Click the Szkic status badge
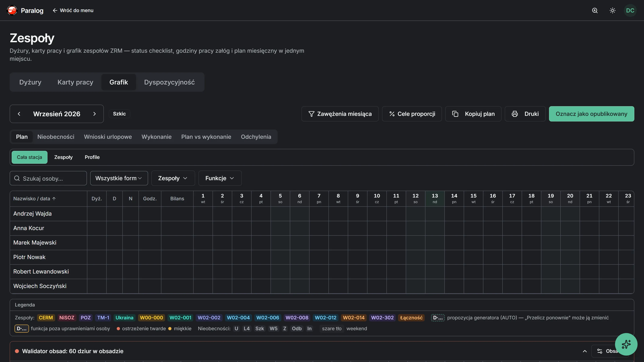 (x=119, y=114)
